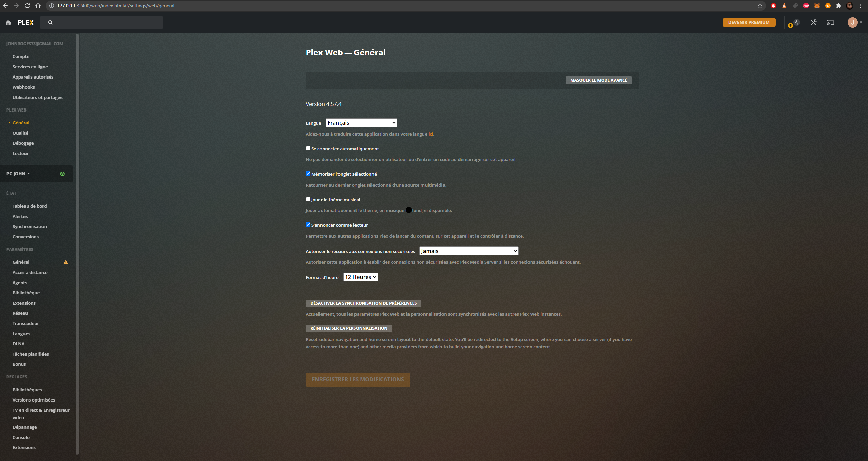Click the browser bookmark star icon
Image resolution: width=868 pixels, height=461 pixels.
click(760, 6)
